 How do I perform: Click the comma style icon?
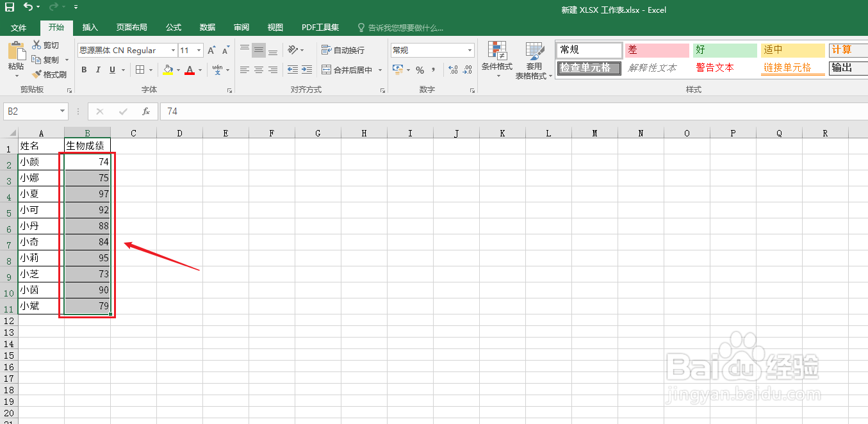[x=434, y=70]
